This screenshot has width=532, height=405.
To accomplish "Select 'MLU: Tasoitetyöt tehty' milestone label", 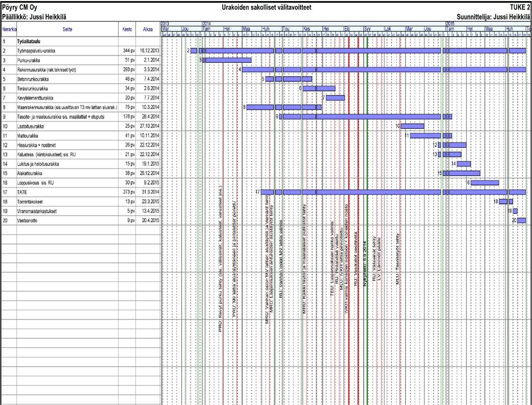I will (x=398, y=259).
